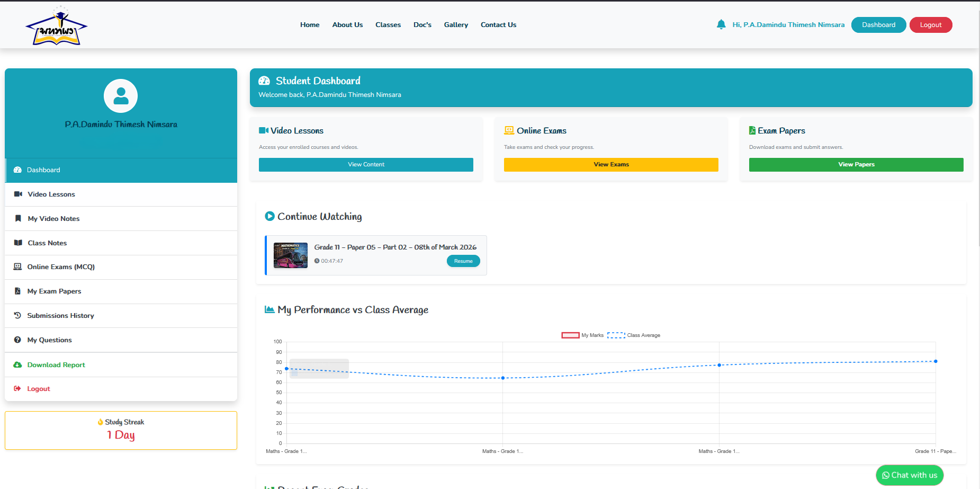Screen dimensions: 980x489
Task: Click Resume on the Grade 11 Paper 05 video
Action: 463,261
